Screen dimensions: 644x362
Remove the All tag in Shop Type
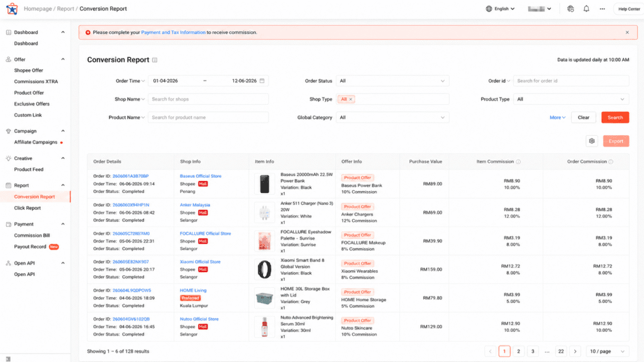coord(351,99)
